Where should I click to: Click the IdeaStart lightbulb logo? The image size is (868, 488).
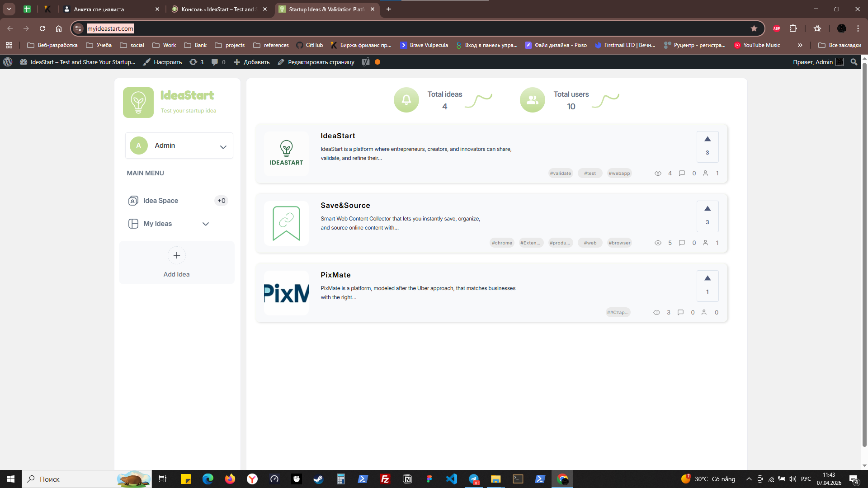(x=138, y=103)
